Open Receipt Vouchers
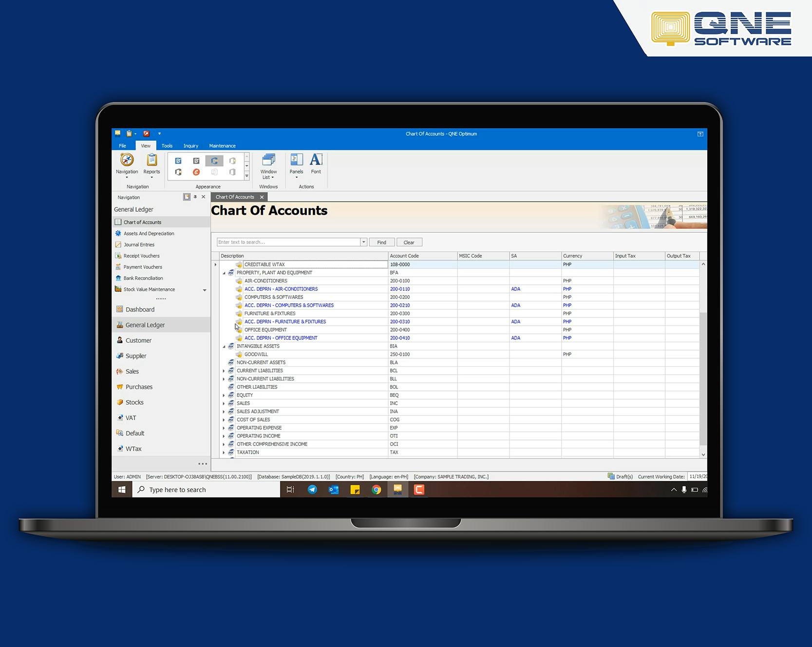 point(141,256)
